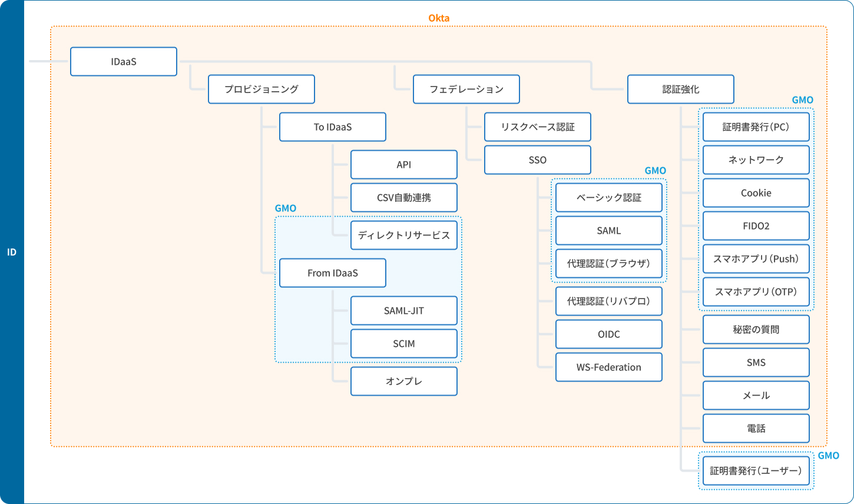Image resolution: width=854 pixels, height=504 pixels.
Task: Select the "To IDaaS" box
Action: coord(333,127)
